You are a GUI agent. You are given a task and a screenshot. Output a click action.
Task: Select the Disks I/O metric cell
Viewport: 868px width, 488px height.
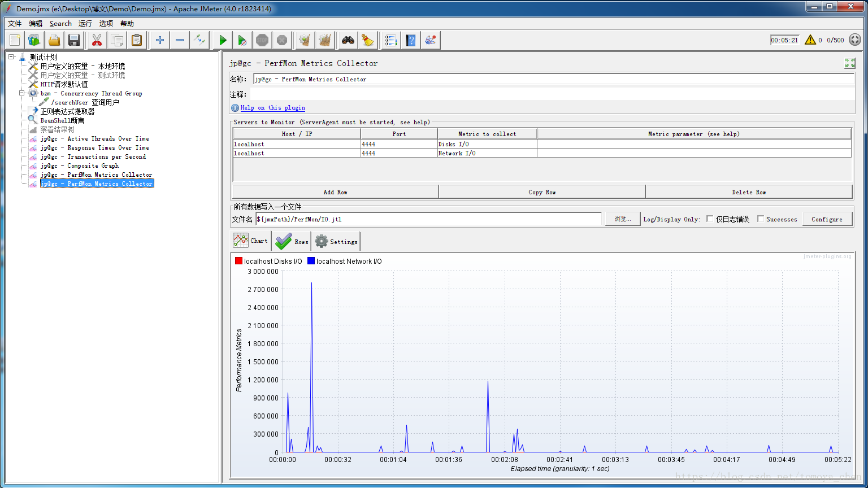[x=487, y=144]
